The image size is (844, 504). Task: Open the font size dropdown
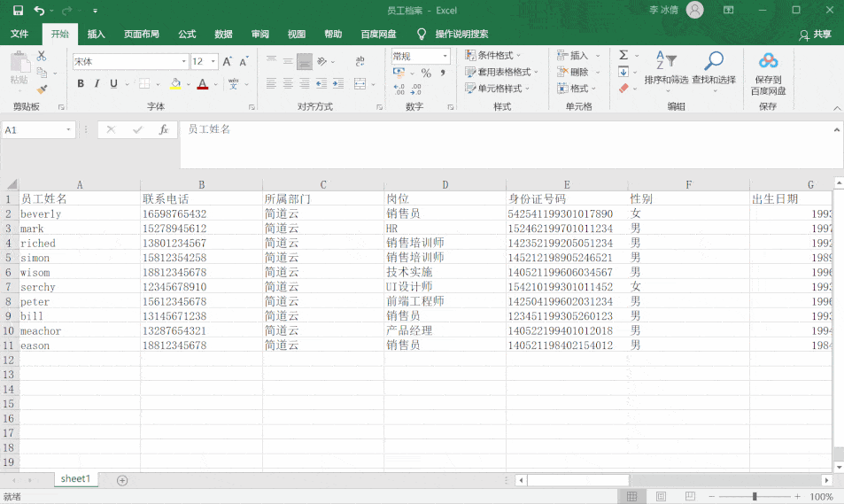213,61
